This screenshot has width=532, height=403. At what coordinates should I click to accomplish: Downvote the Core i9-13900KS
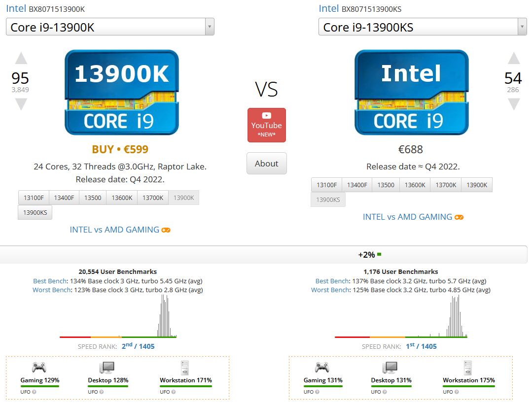514,104
